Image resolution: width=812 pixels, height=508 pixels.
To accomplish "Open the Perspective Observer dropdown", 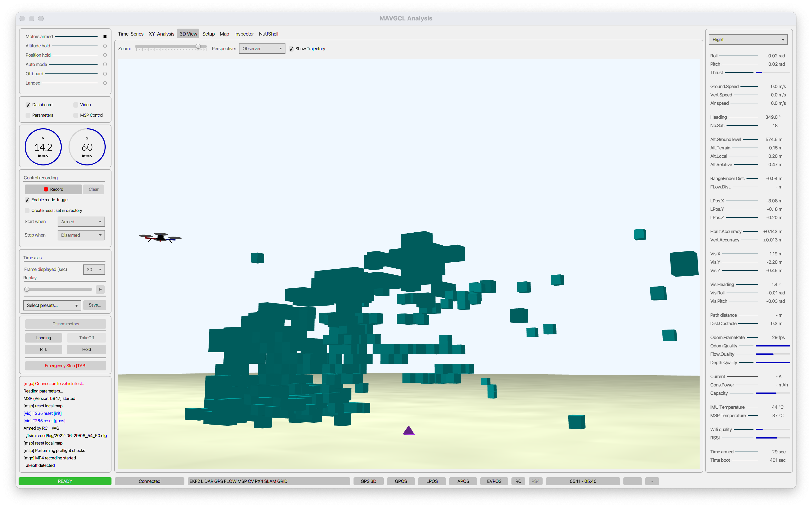I will point(262,49).
